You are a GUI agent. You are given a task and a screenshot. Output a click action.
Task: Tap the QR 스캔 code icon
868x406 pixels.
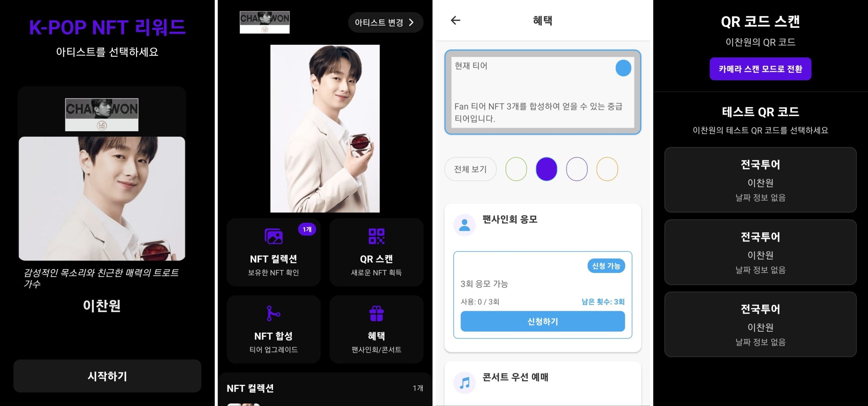click(x=376, y=236)
